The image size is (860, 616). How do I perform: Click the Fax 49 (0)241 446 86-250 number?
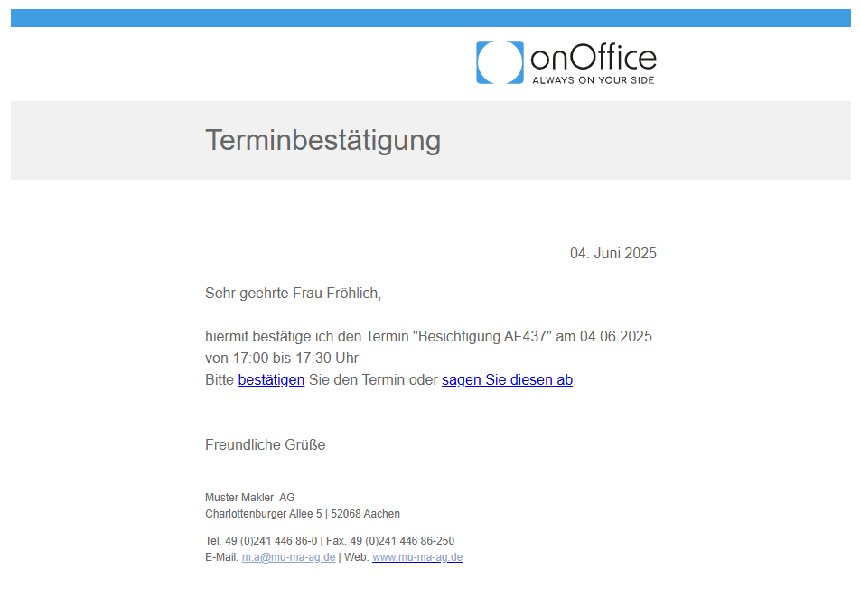click(390, 541)
